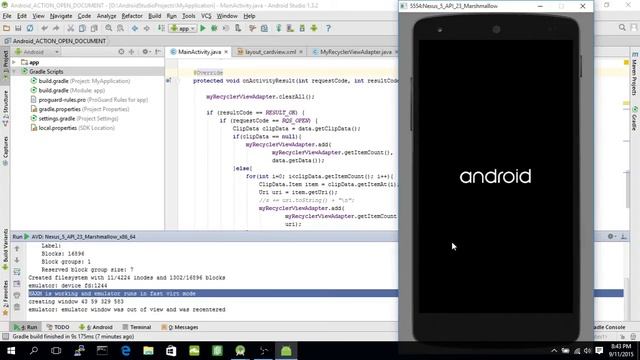
Task: Open the Edit menu
Action: (x=22, y=16)
